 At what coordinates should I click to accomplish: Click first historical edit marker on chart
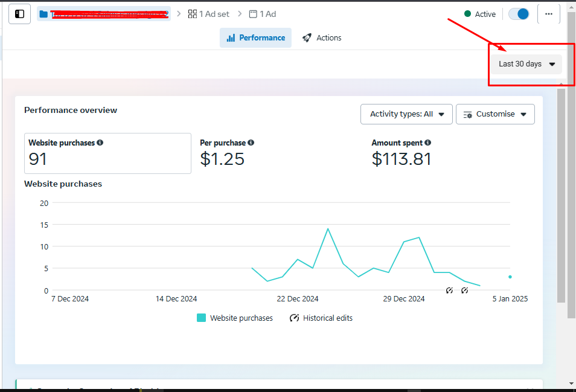tap(449, 291)
